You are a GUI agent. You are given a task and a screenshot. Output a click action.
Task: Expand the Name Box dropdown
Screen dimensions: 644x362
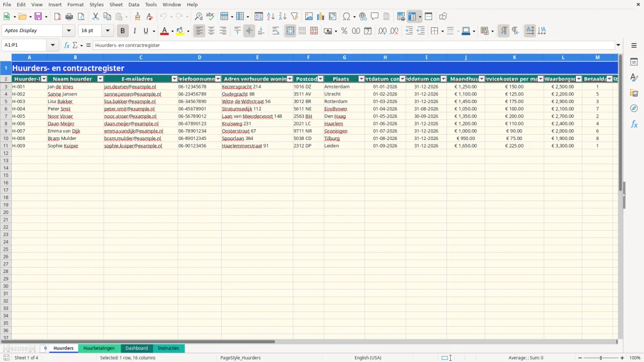coord(53,45)
